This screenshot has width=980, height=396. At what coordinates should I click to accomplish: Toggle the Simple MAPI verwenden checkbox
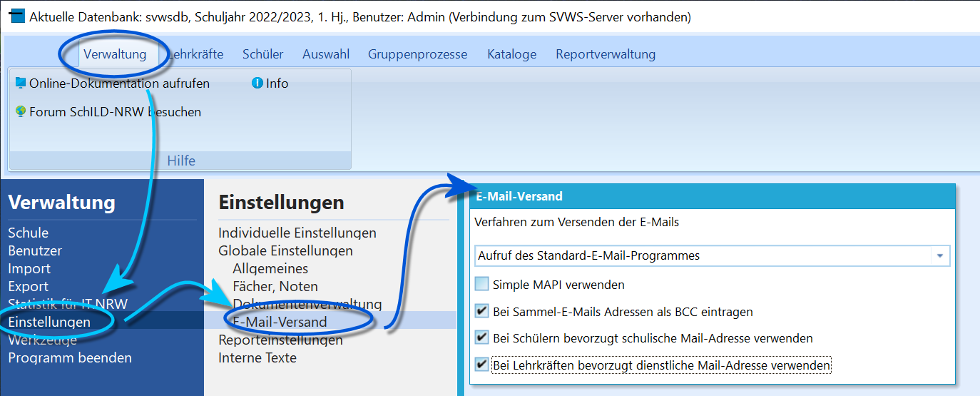pos(482,284)
